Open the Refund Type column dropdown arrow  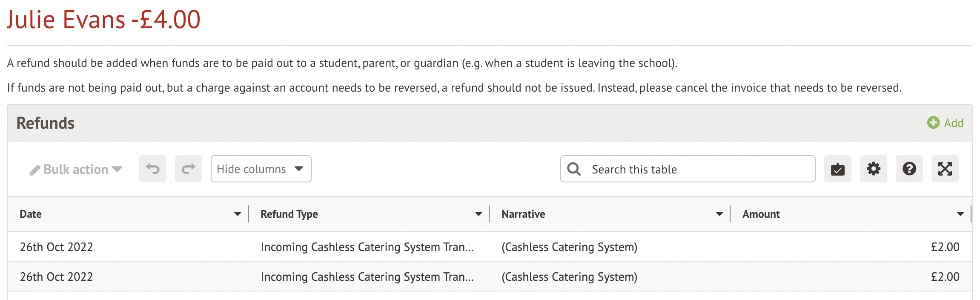pos(479,214)
